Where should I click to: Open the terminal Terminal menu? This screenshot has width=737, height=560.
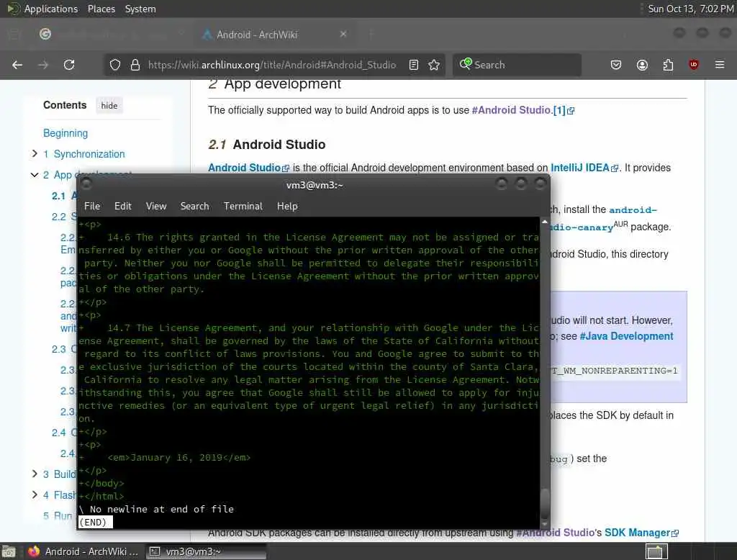coord(243,206)
